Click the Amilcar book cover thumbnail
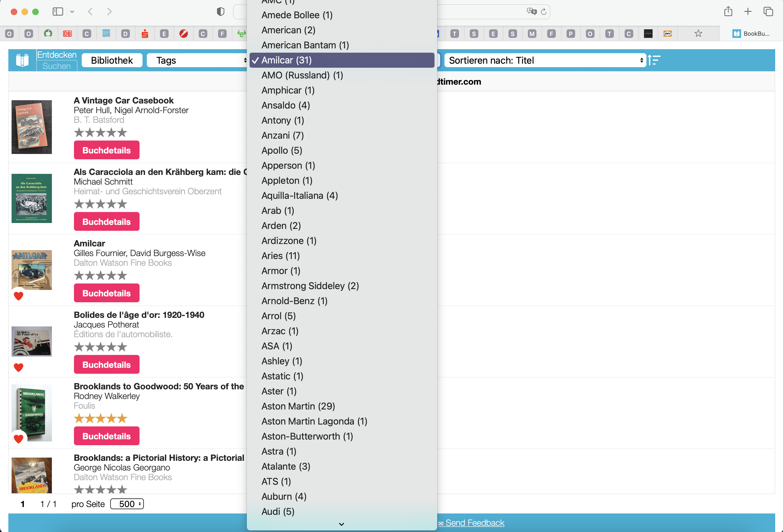783x532 pixels. coord(32,270)
